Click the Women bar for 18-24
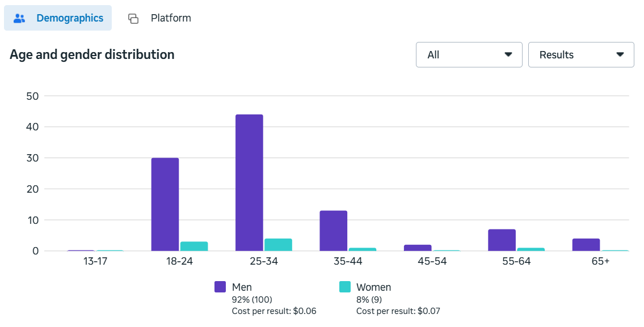644x327 pixels. pyautogui.click(x=194, y=247)
